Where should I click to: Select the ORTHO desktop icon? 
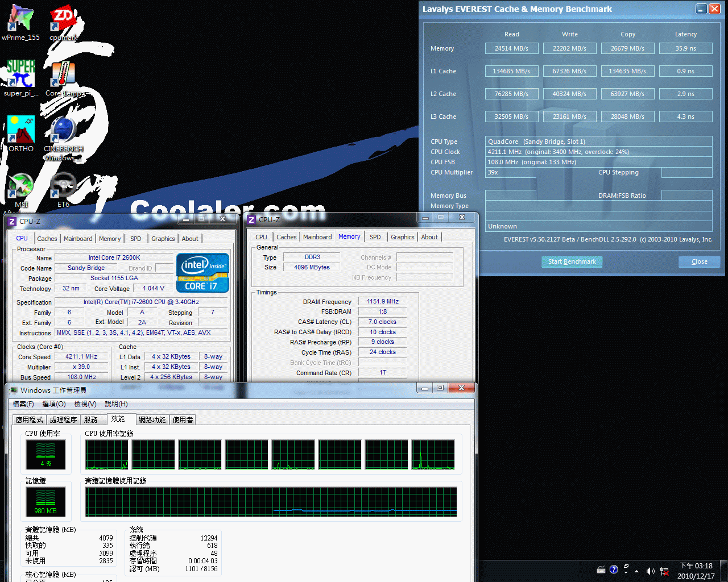tap(21, 134)
